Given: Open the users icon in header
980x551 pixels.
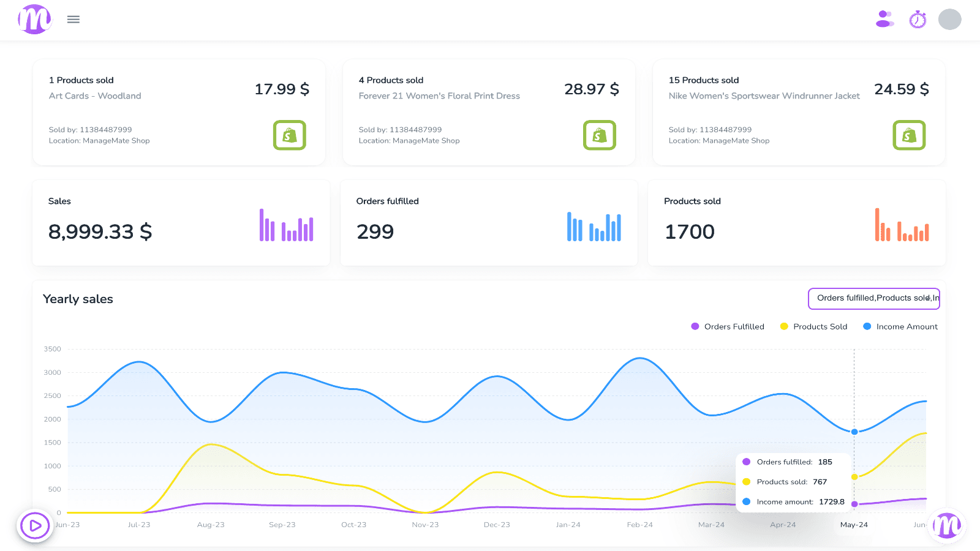Looking at the screenshot, I should 884,20.
